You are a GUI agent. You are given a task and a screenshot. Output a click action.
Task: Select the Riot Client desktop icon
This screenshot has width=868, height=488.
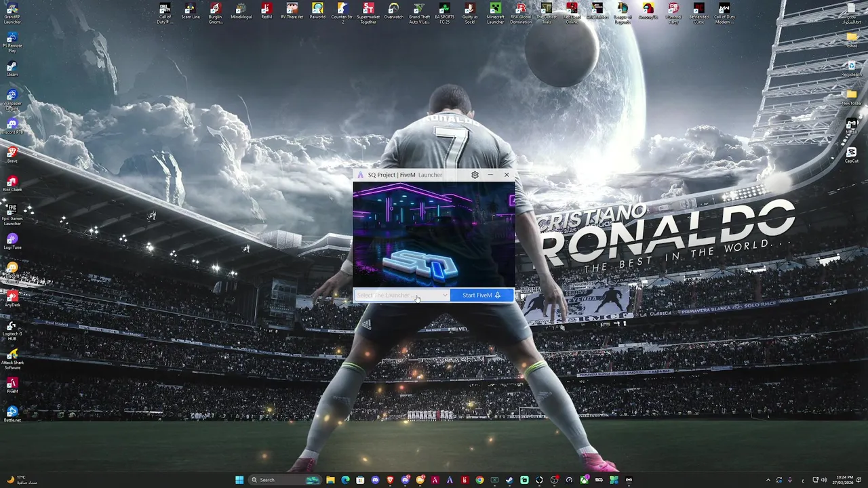12,184
